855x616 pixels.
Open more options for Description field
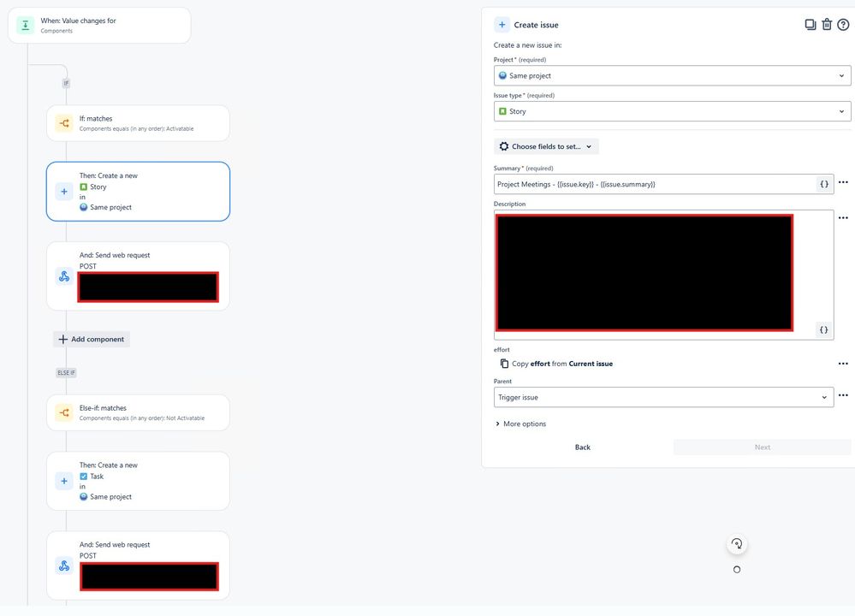[843, 217]
